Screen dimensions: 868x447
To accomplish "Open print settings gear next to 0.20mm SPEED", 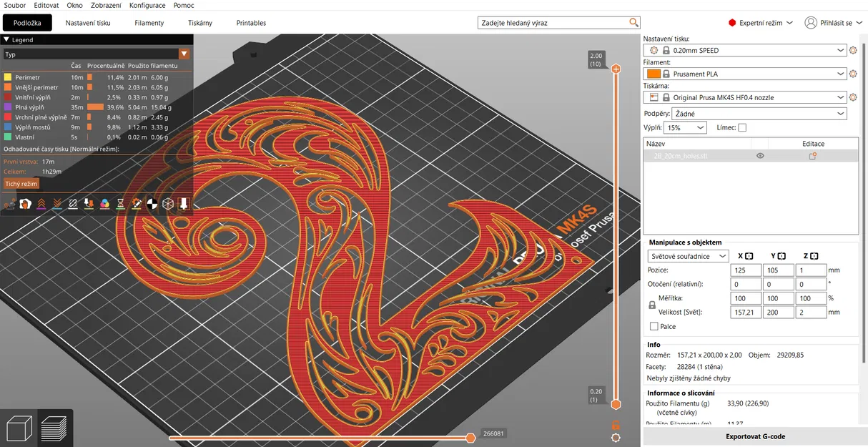I will pos(853,51).
